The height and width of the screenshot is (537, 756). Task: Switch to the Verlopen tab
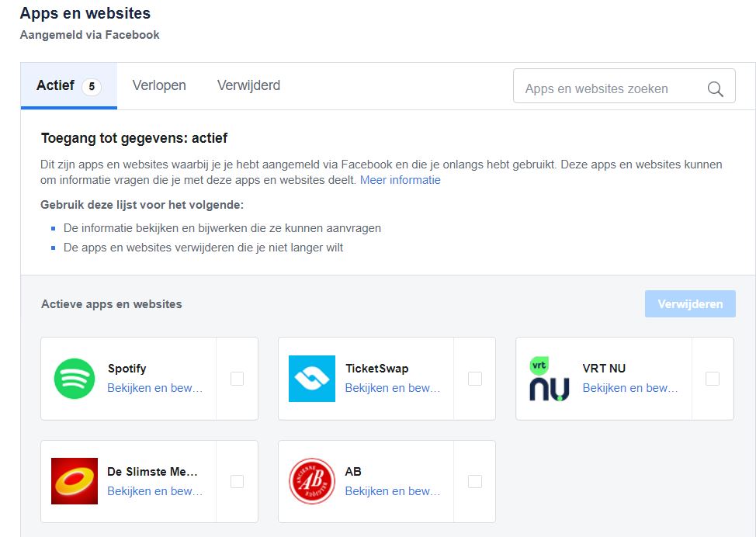tap(159, 85)
